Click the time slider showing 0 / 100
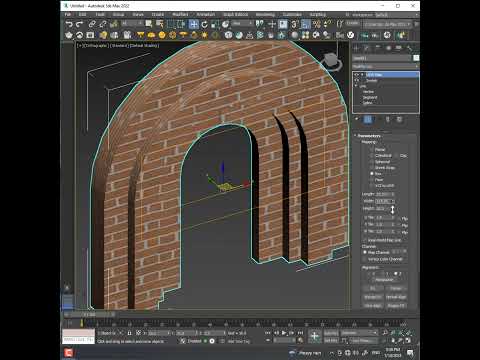480x360 pixels. (90, 314)
